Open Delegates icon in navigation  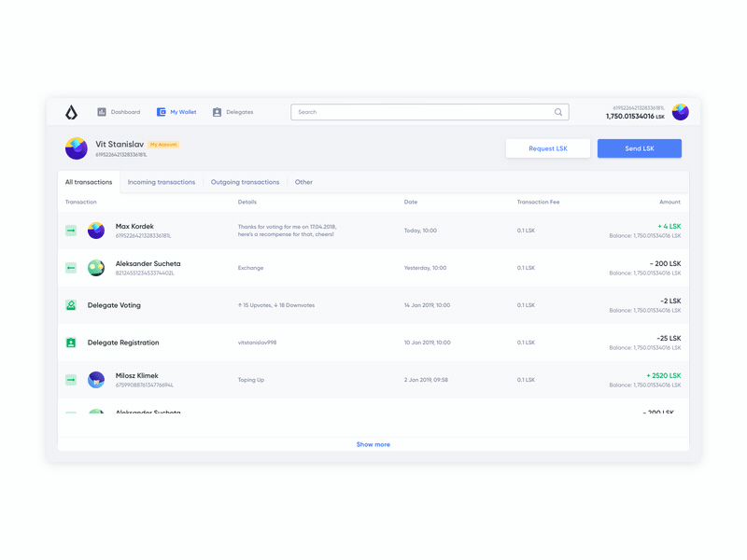point(217,112)
